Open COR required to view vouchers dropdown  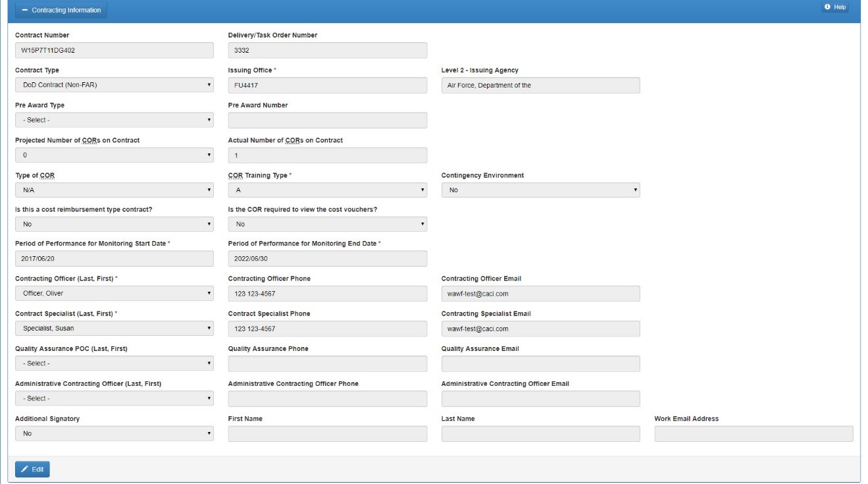[x=327, y=225]
